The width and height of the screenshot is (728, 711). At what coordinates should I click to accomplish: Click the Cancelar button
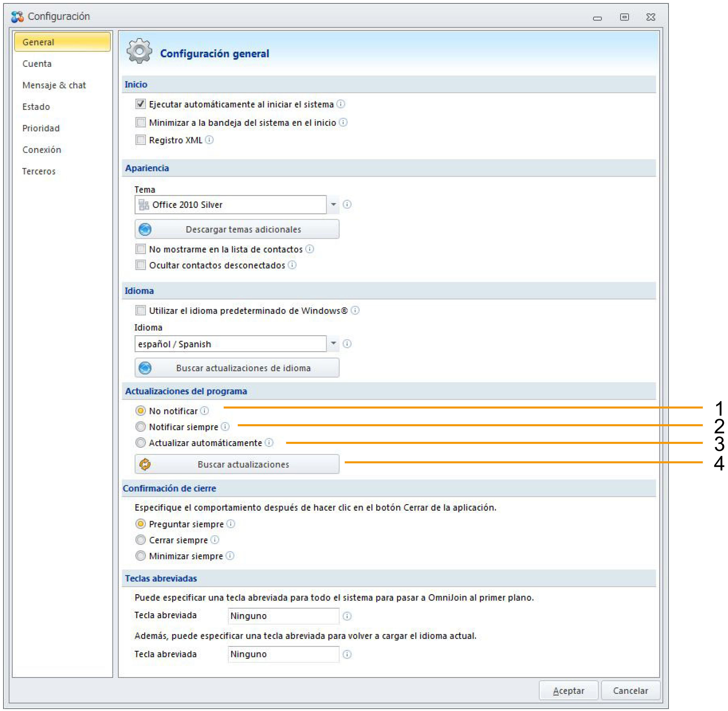click(630, 691)
